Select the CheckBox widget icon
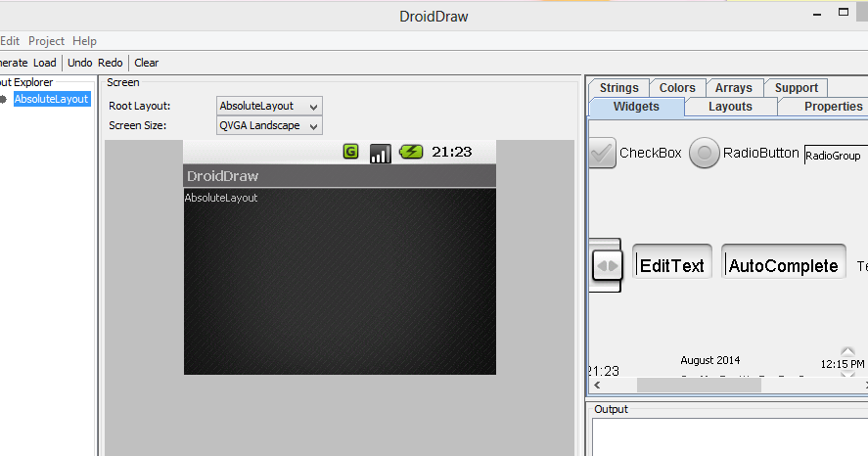This screenshot has height=456, width=868. (x=602, y=153)
